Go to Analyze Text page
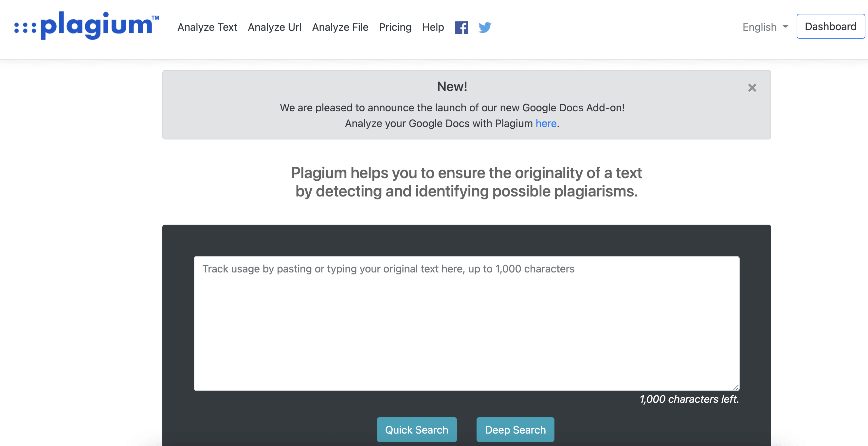Screen dimensions: 868x446 207,27
